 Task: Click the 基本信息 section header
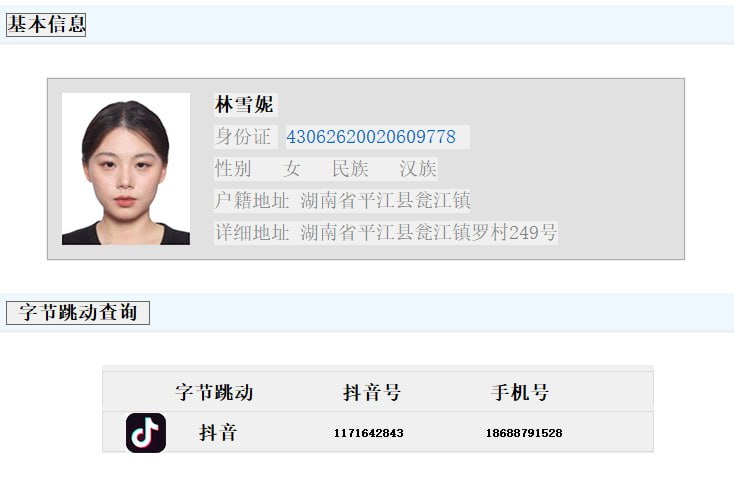coord(46,25)
